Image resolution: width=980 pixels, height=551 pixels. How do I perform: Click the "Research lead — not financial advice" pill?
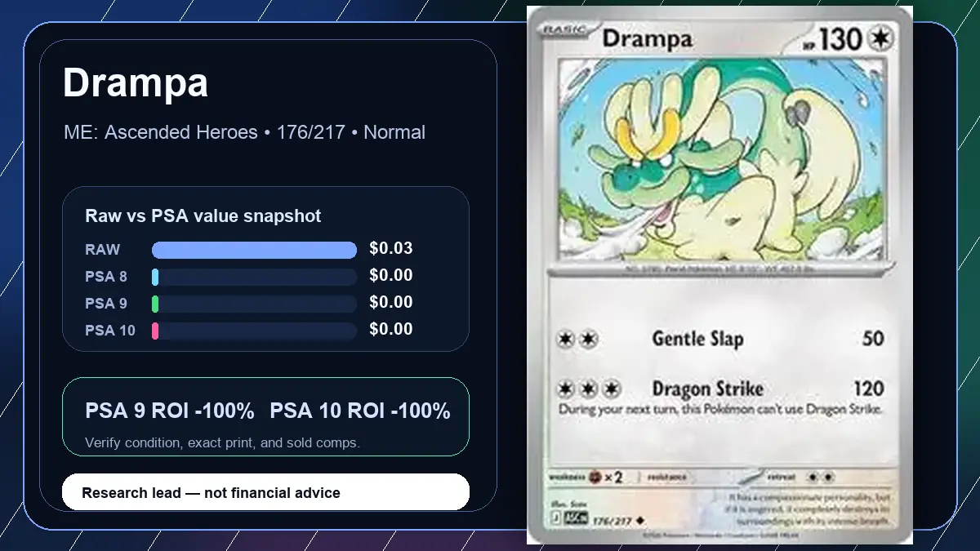click(x=265, y=492)
